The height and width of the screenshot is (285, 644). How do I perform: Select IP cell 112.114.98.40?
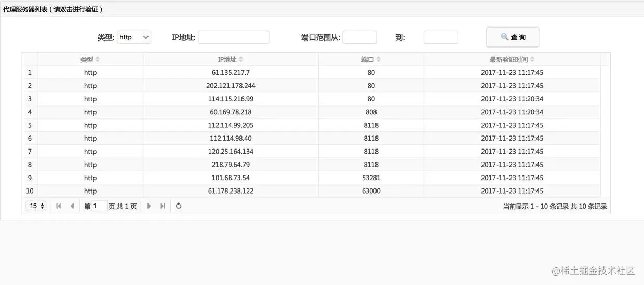(x=231, y=139)
